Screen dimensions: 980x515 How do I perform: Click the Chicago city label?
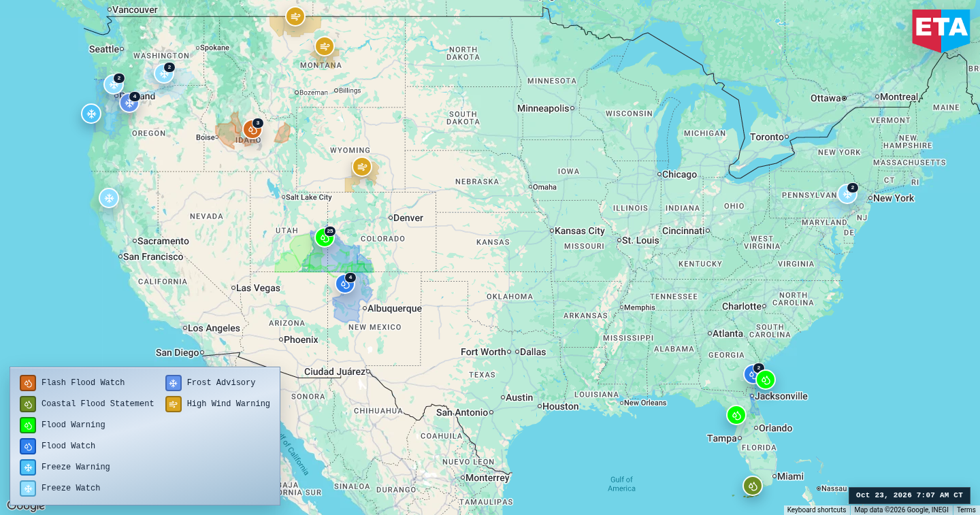point(679,175)
